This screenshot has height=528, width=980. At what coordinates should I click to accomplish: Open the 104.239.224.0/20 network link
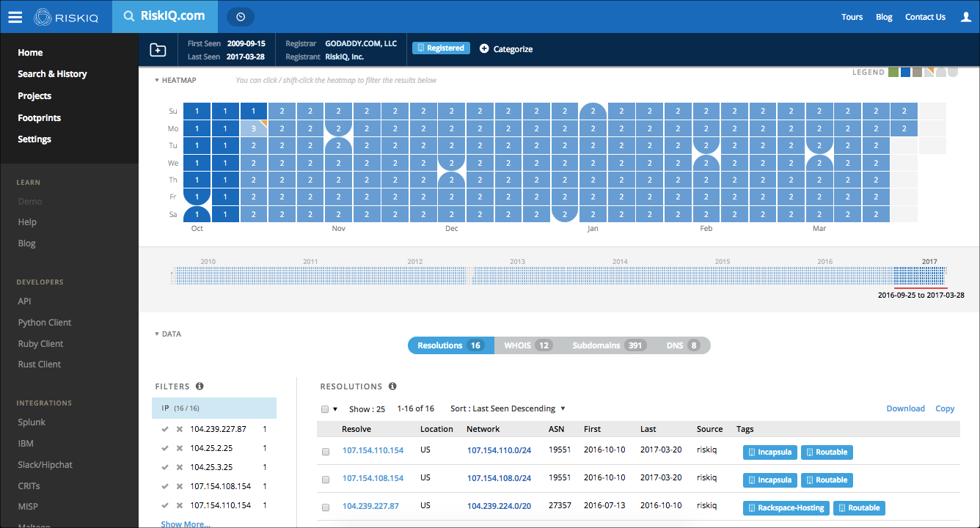tap(499, 506)
